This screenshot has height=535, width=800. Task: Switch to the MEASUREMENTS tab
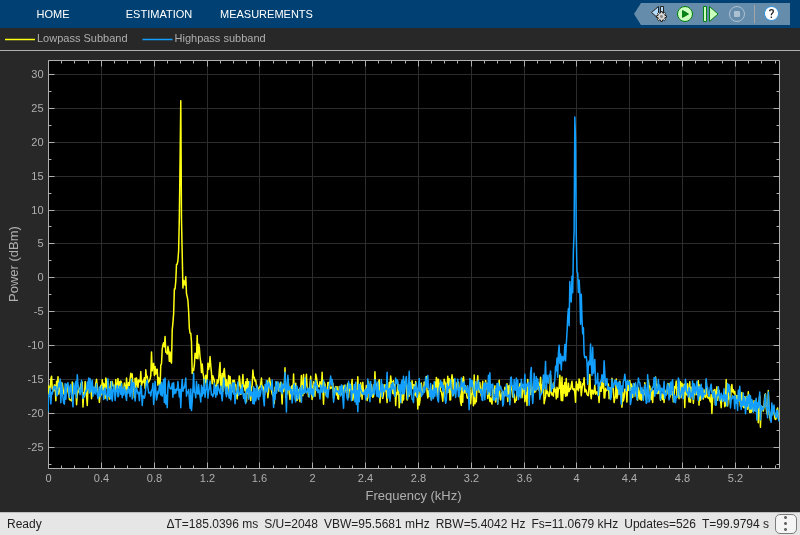tap(266, 14)
